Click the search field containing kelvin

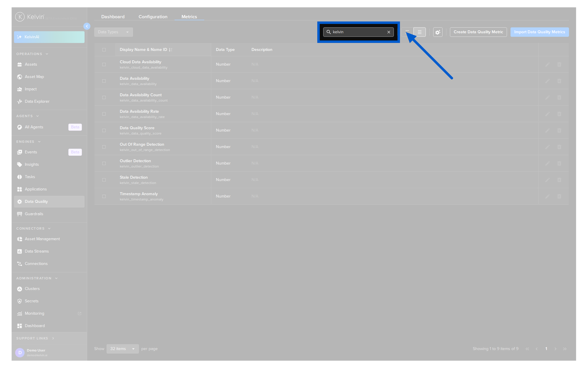pyautogui.click(x=358, y=32)
